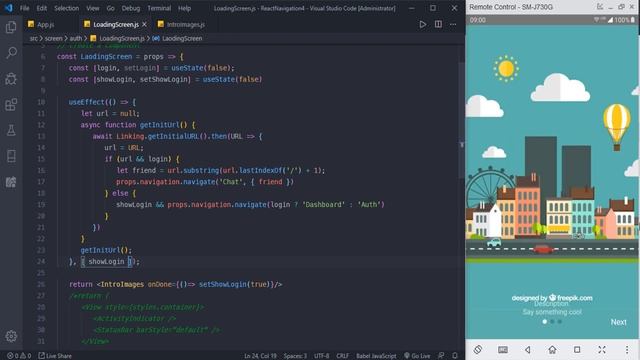This screenshot has height=360, width=640.
Task: Tap Next on the phone intro screen
Action: (x=618, y=322)
